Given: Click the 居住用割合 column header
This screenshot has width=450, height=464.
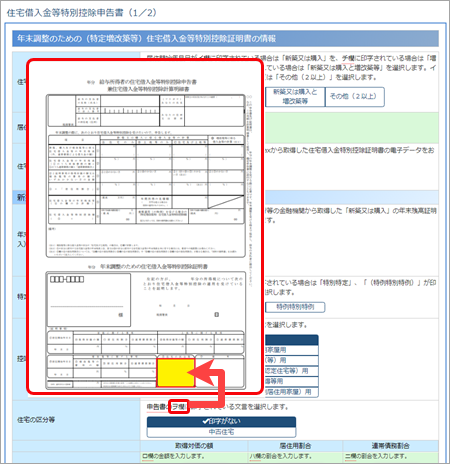Looking at the screenshot, I should click(295, 446).
